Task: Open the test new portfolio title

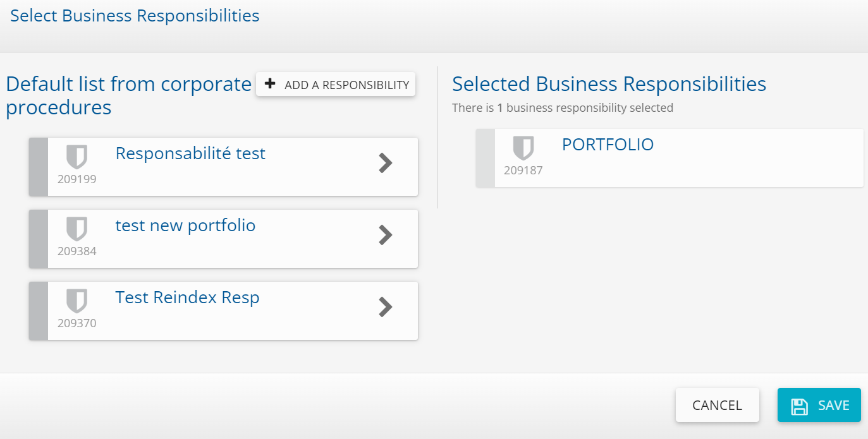Action: click(185, 226)
